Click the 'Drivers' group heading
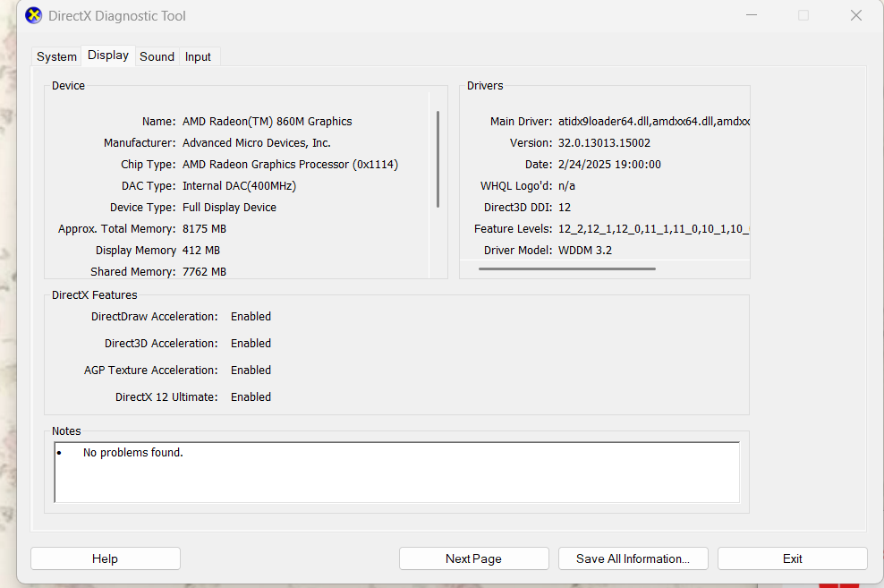 (485, 86)
